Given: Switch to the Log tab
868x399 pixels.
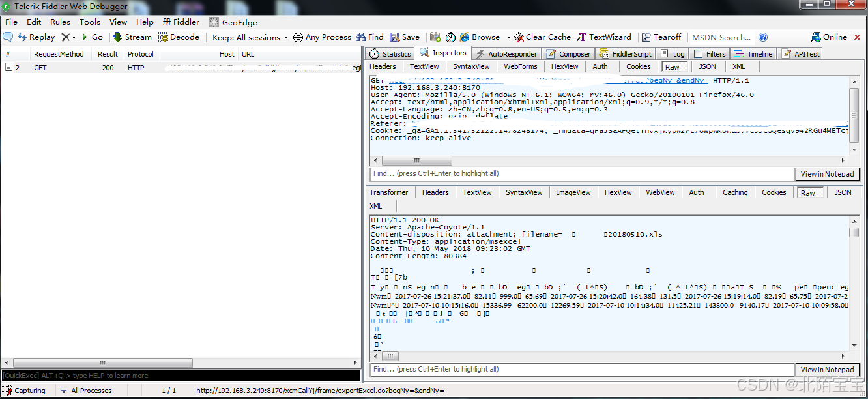Looking at the screenshot, I should tap(673, 53).
